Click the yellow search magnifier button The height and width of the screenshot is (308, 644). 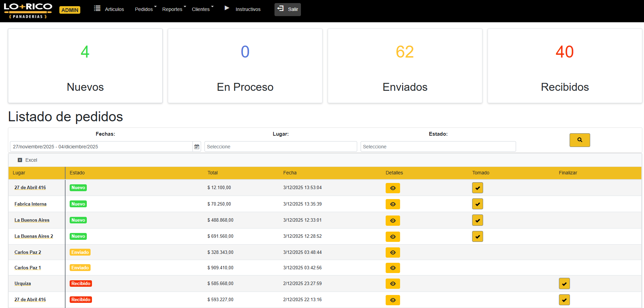tap(579, 140)
